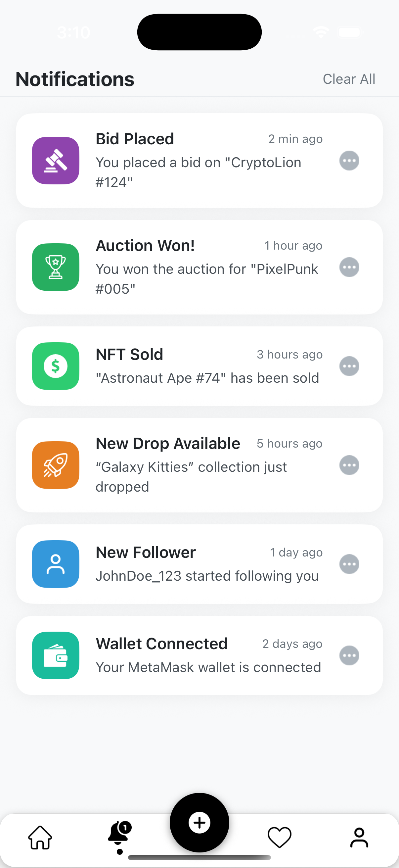Open more options for Auction Won notification
This screenshot has width=399, height=868.
349,267
